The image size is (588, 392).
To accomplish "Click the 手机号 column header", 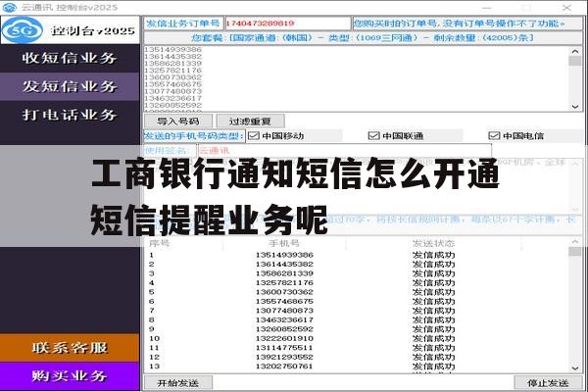I will pyautogui.click(x=284, y=243).
